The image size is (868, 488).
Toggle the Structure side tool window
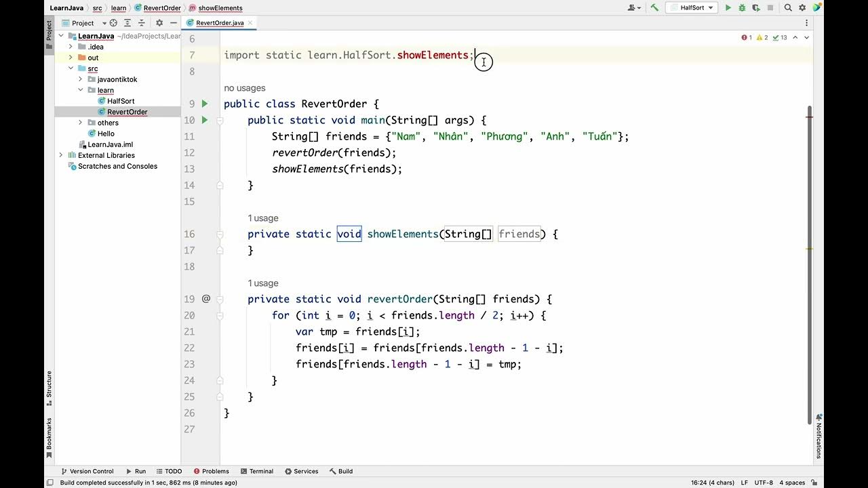(x=49, y=388)
